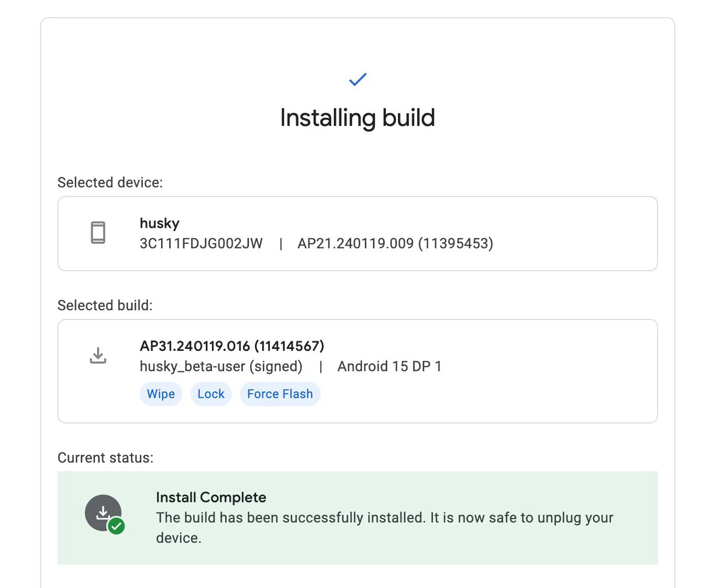Click the AP31.240119.016 build title
The image size is (717, 588).
[x=231, y=346]
